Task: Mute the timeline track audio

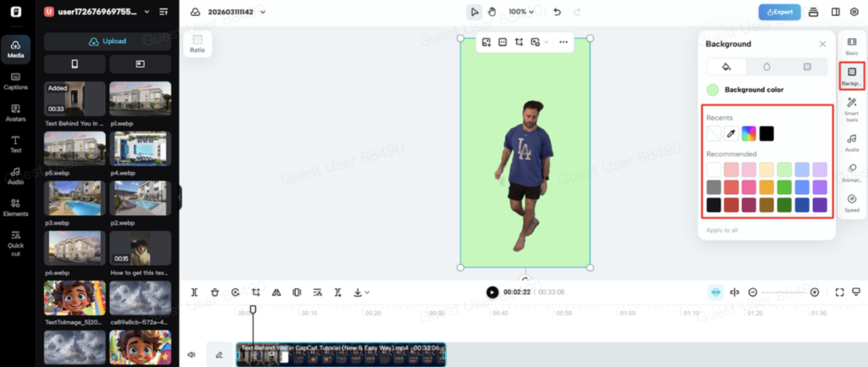Action: click(x=192, y=354)
